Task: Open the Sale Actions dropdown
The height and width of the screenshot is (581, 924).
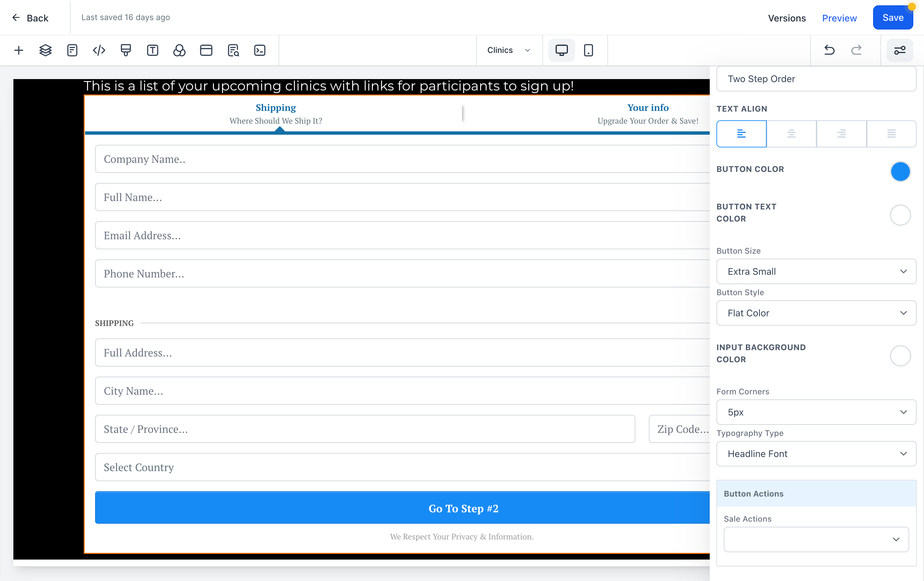Action: pyautogui.click(x=816, y=539)
